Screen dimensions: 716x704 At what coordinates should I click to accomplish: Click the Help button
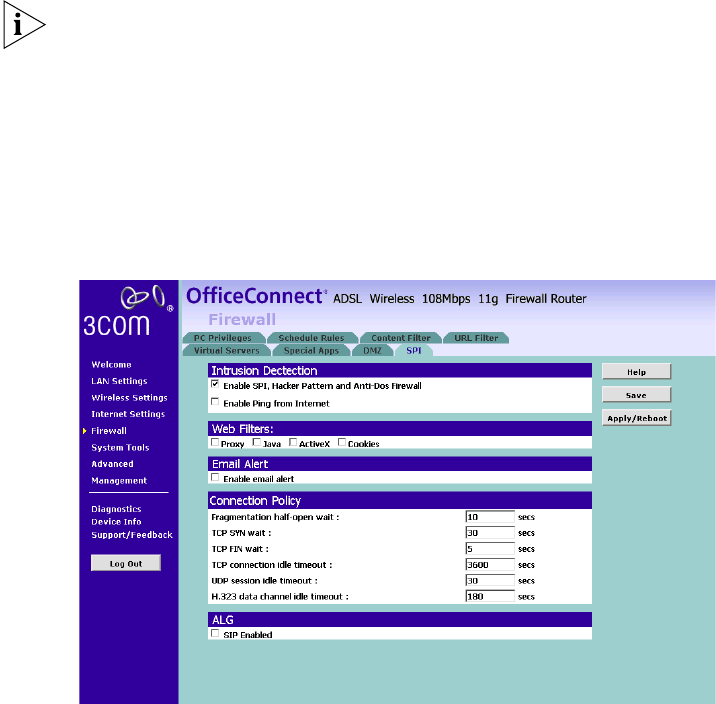[637, 372]
